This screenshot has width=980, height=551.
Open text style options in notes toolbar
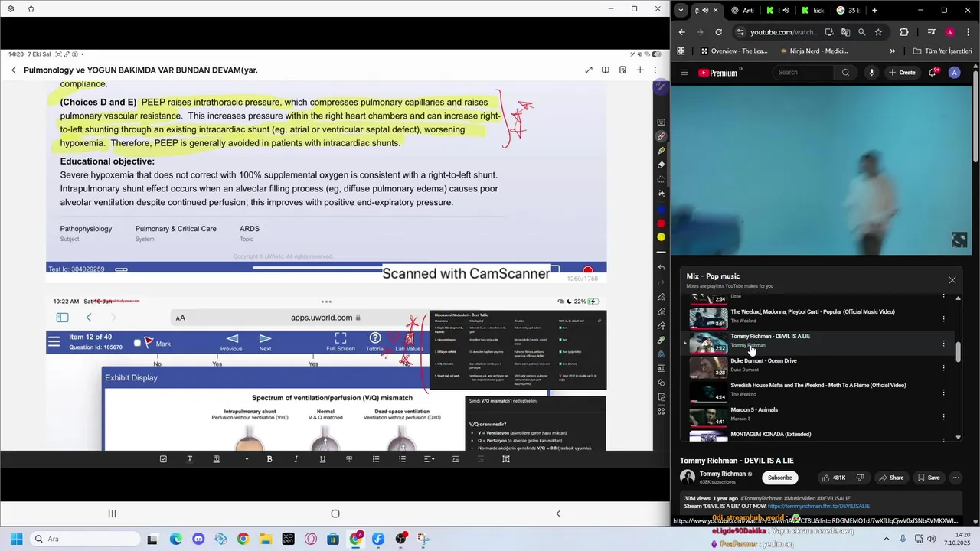click(x=190, y=459)
